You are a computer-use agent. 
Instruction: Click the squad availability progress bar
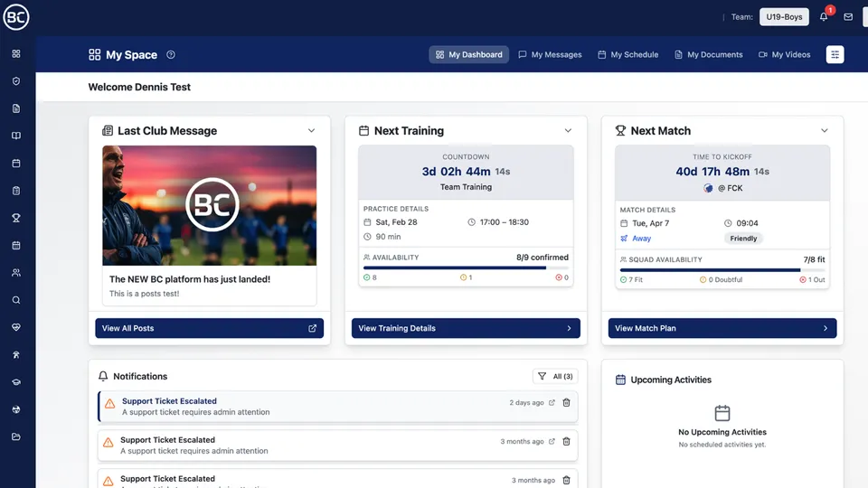pyautogui.click(x=722, y=270)
